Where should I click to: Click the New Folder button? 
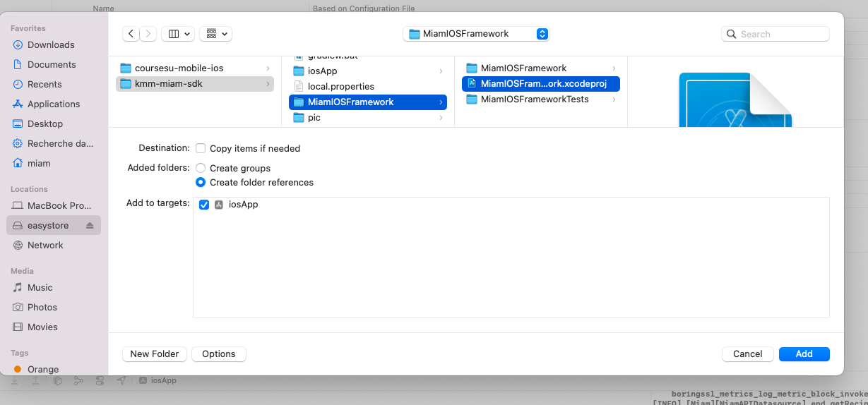154,354
